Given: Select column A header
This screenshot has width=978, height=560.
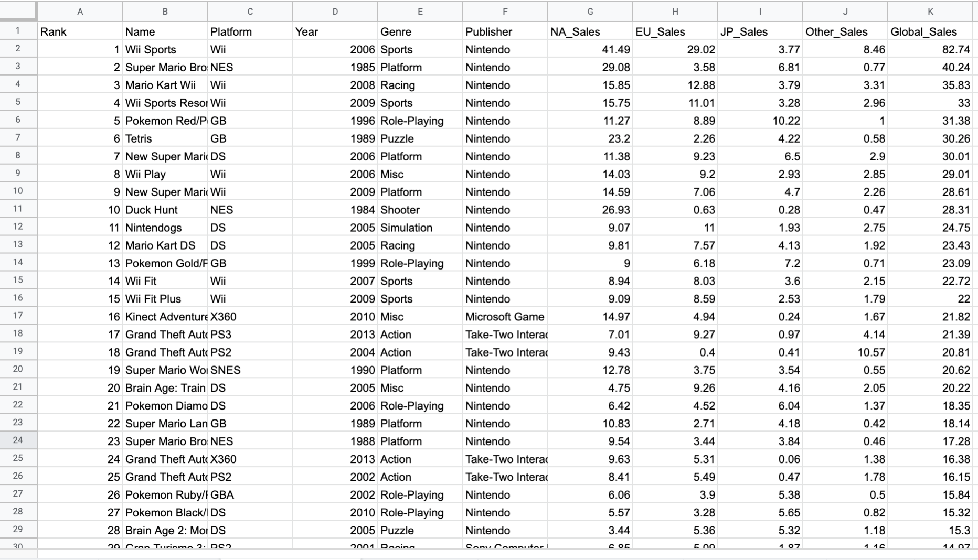Looking at the screenshot, I should (80, 12).
